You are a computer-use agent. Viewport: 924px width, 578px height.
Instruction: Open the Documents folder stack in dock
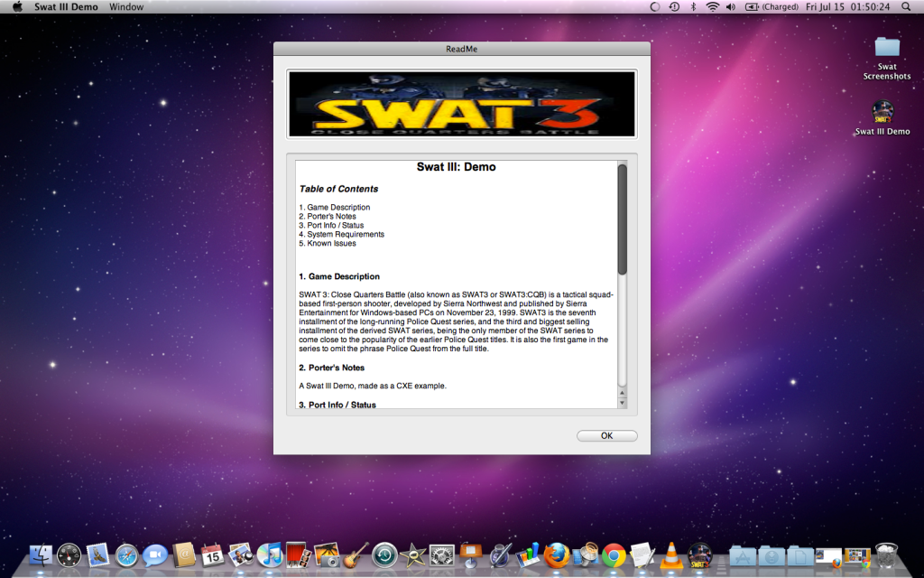(799, 556)
